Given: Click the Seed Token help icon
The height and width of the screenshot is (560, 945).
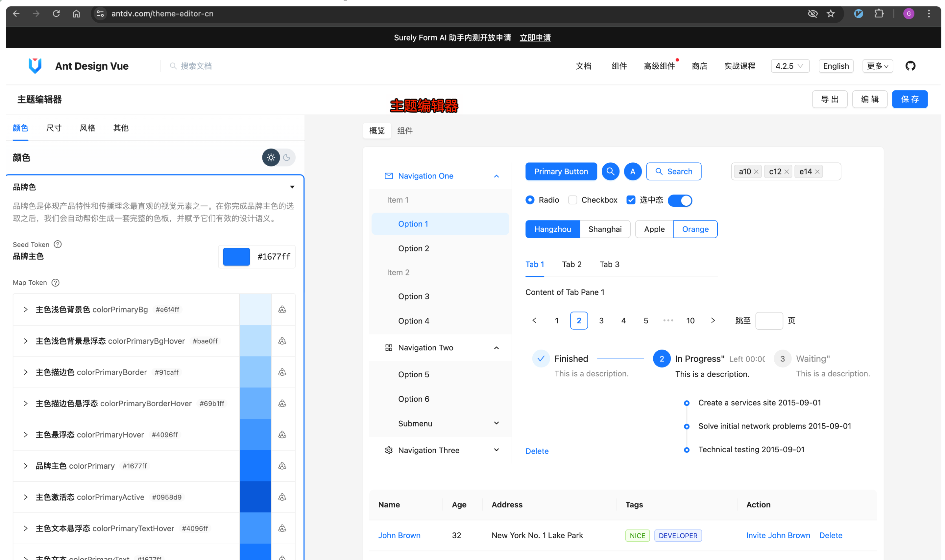Looking at the screenshot, I should 58,244.
